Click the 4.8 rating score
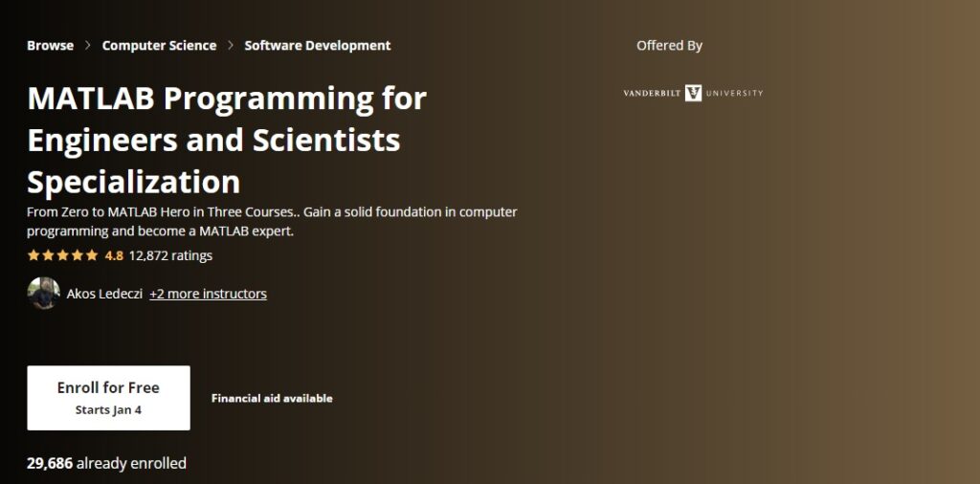980x484 pixels. (x=114, y=255)
